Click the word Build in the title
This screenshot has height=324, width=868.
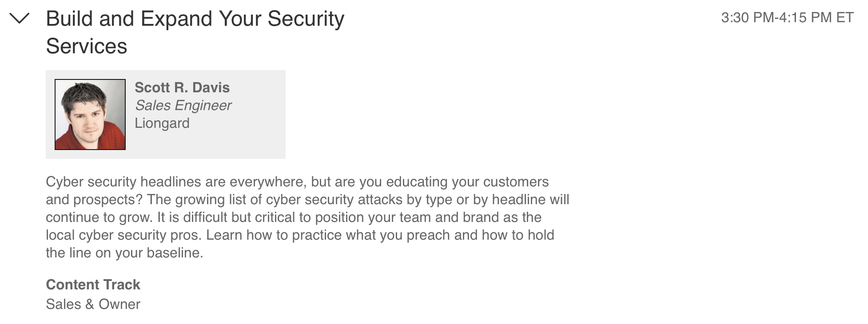pyautogui.click(x=70, y=19)
